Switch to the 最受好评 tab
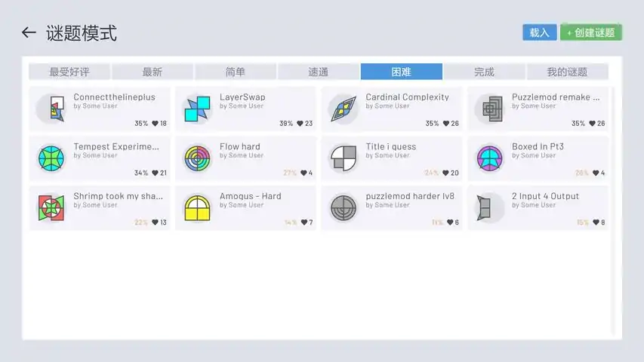The image size is (644, 362). click(x=69, y=72)
